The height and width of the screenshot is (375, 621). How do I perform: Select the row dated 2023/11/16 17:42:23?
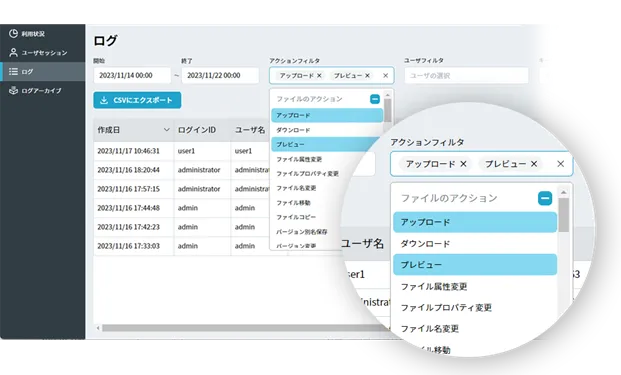pos(181,227)
